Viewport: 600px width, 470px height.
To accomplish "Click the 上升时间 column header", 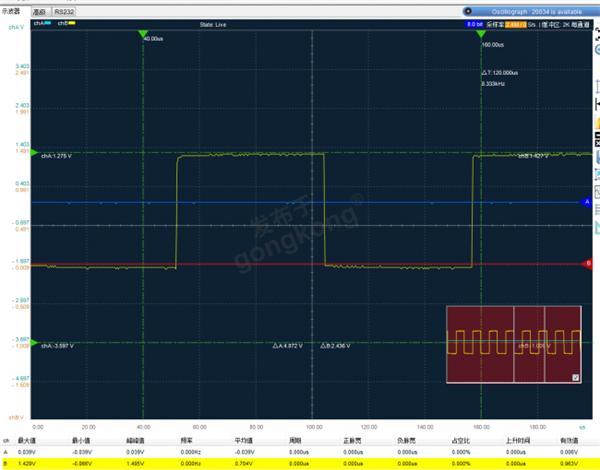I will pos(518,441).
